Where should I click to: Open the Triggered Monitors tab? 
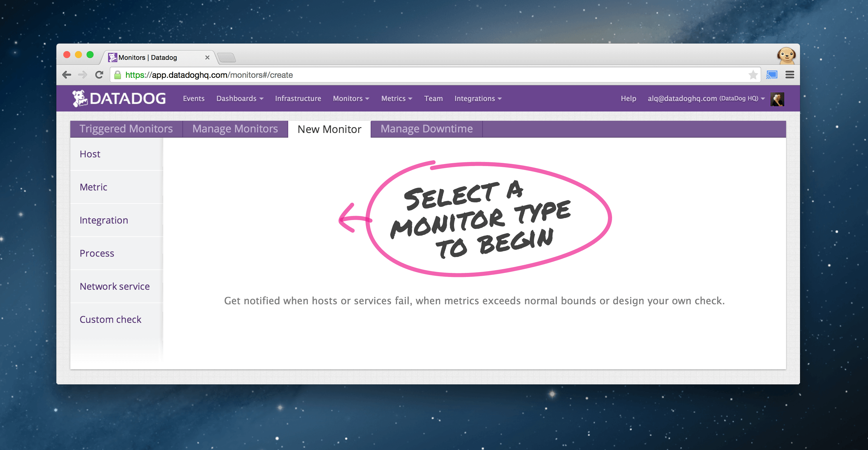pyautogui.click(x=126, y=129)
